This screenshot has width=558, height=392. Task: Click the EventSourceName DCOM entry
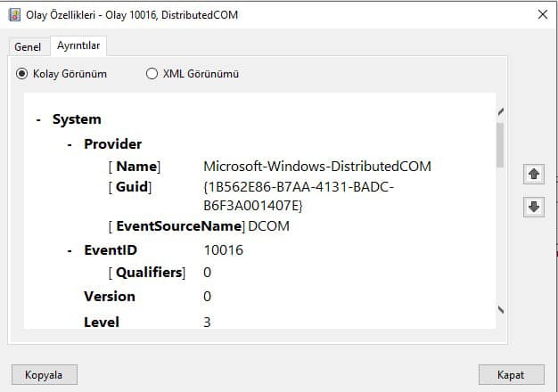[199, 226]
